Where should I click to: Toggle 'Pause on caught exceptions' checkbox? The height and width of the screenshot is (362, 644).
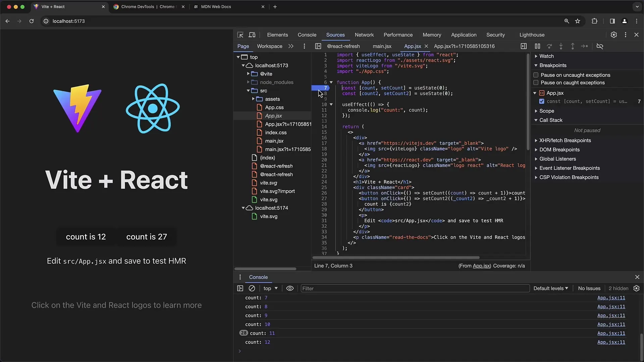click(536, 83)
